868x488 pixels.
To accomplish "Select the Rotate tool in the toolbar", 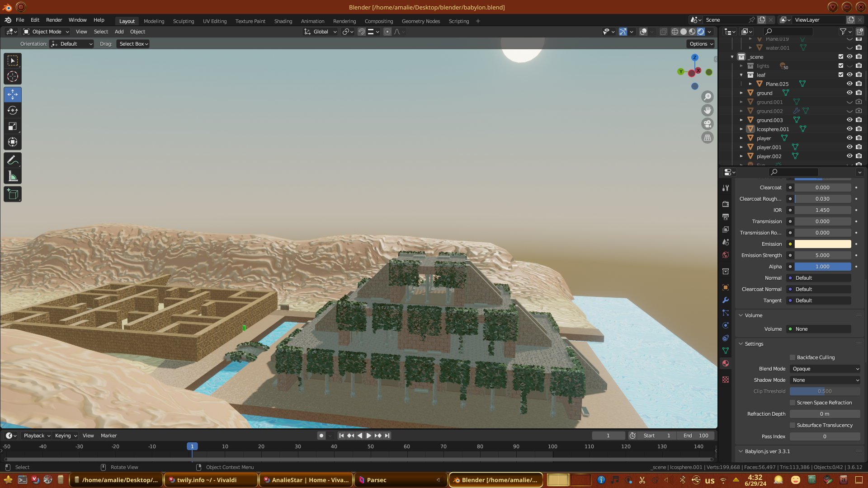I will tap(13, 111).
